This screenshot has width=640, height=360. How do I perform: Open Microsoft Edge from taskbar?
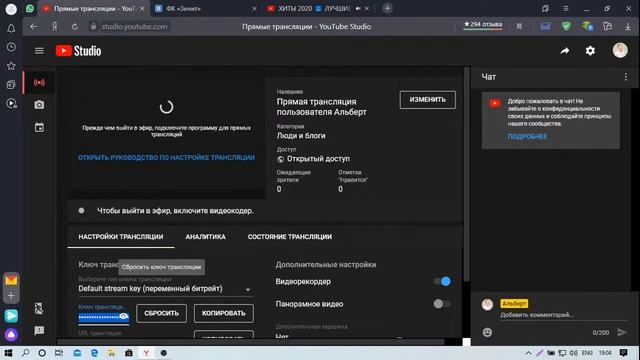coord(94,353)
